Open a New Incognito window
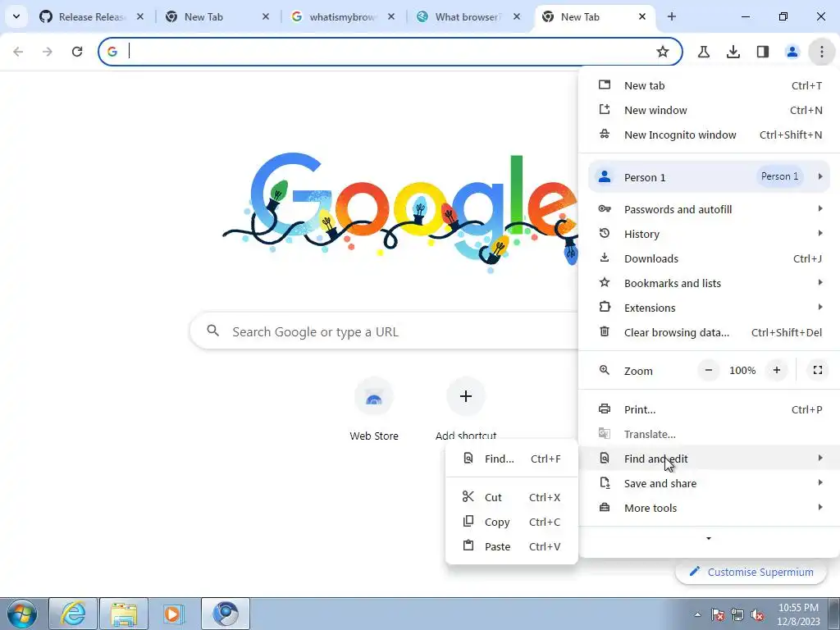Viewport: 840px width, 630px height. [x=710, y=135]
